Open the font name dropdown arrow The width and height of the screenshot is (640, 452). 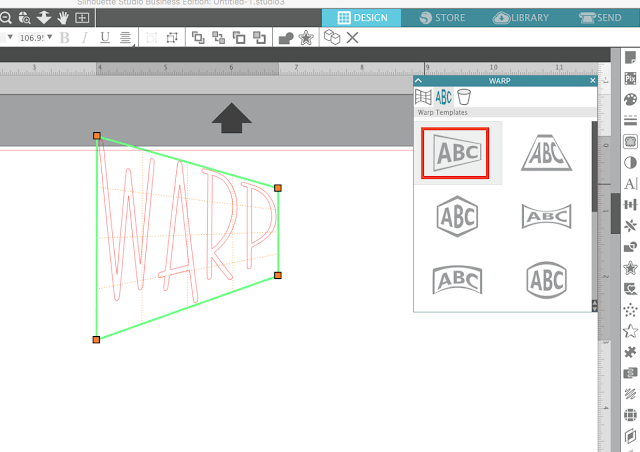click(x=10, y=37)
